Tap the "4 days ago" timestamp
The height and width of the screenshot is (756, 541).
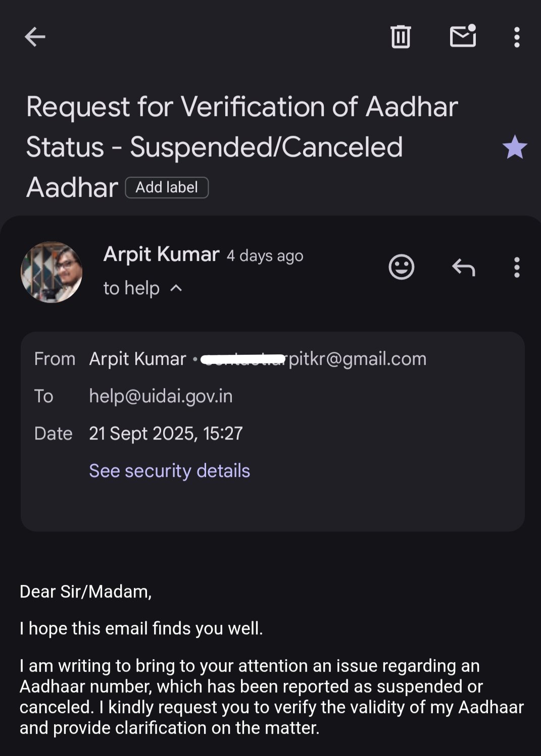265,256
